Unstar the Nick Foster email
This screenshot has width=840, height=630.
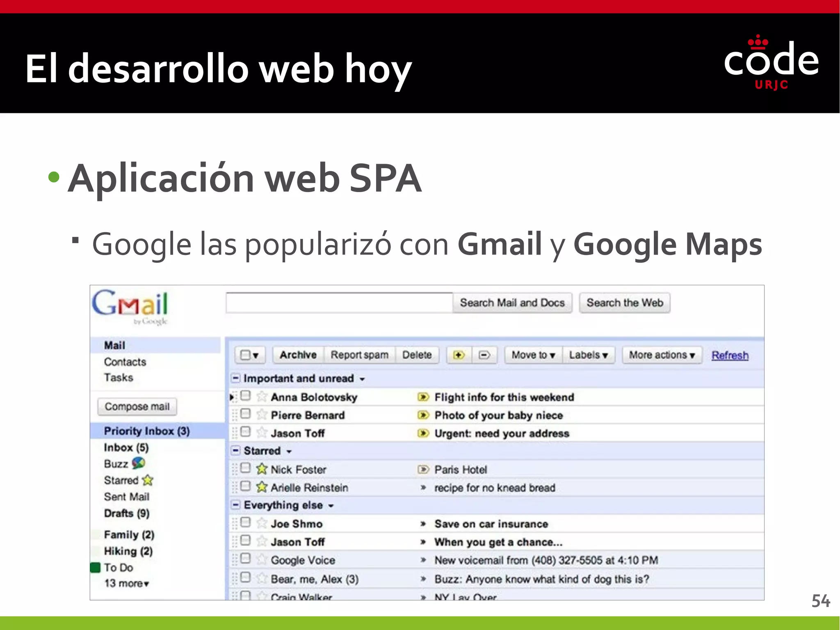point(262,469)
